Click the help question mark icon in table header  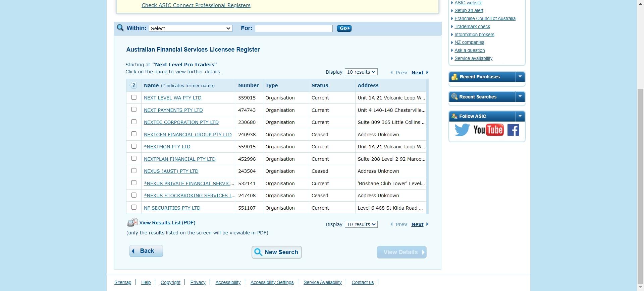tap(133, 85)
